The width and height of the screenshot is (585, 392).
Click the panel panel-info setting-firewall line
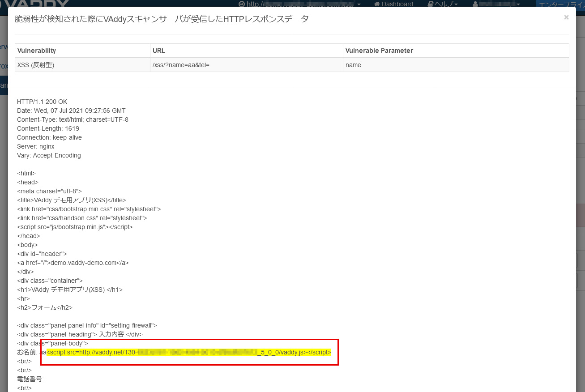tap(87, 325)
